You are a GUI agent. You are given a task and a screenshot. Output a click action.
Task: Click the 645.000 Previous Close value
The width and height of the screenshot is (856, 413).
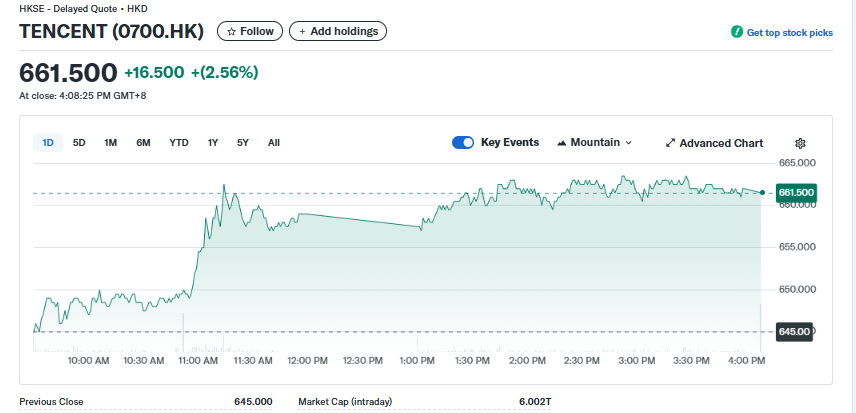(x=253, y=402)
